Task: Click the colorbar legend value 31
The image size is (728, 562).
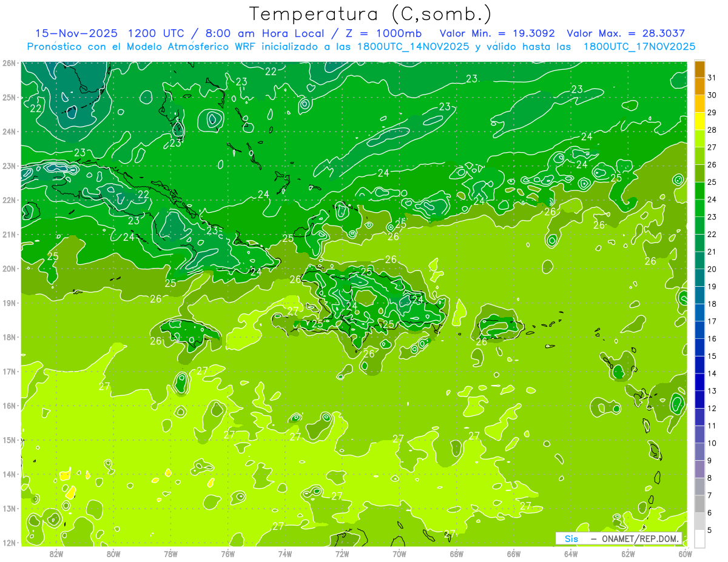Action: (712, 78)
